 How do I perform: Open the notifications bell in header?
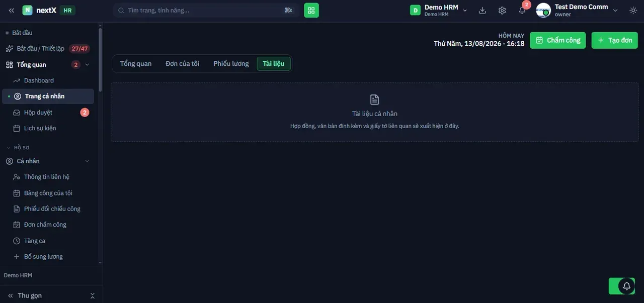pyautogui.click(x=522, y=10)
